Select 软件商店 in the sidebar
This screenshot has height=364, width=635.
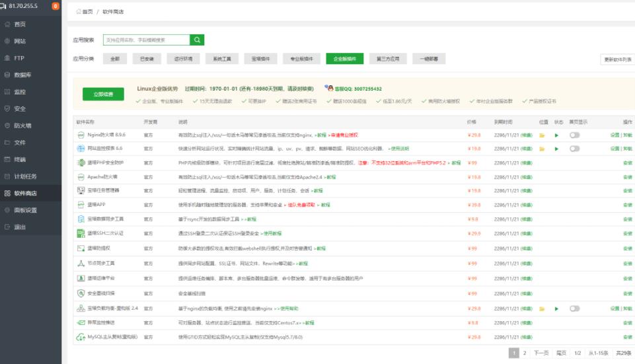click(30, 193)
